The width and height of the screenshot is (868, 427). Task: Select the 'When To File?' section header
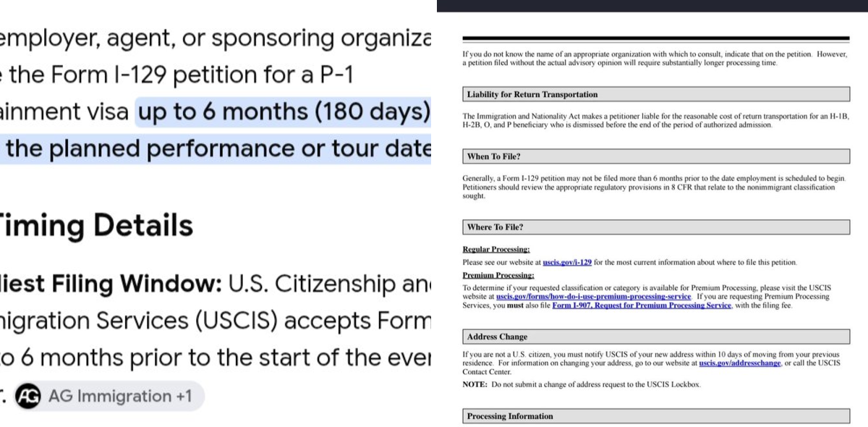pyautogui.click(x=656, y=156)
